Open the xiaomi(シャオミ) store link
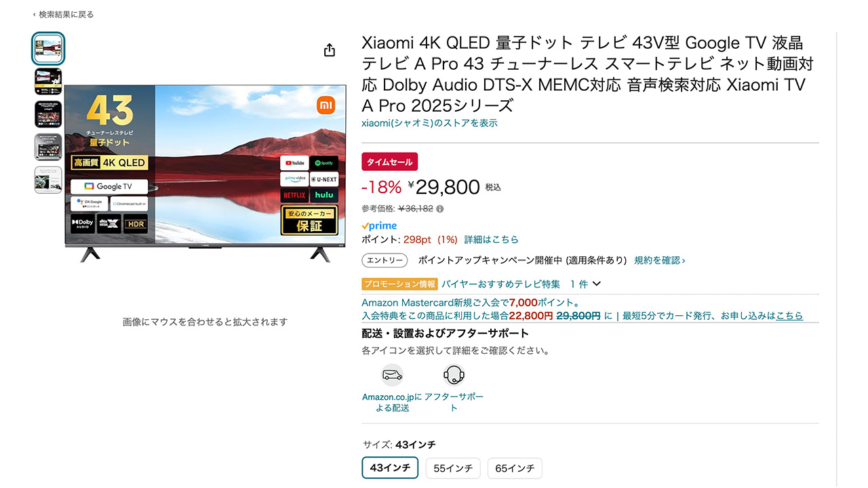The width and height of the screenshot is (868, 488). coord(429,123)
